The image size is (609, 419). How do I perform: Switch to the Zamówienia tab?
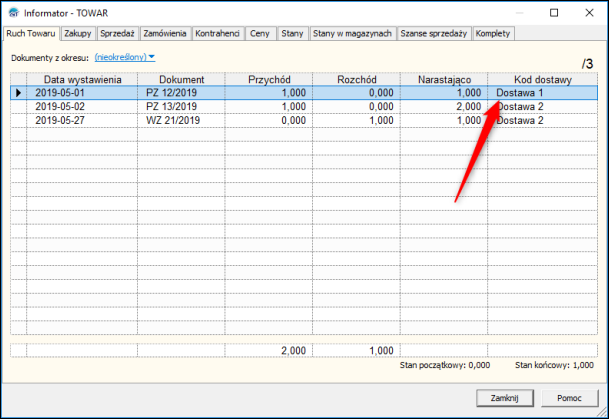click(x=165, y=33)
